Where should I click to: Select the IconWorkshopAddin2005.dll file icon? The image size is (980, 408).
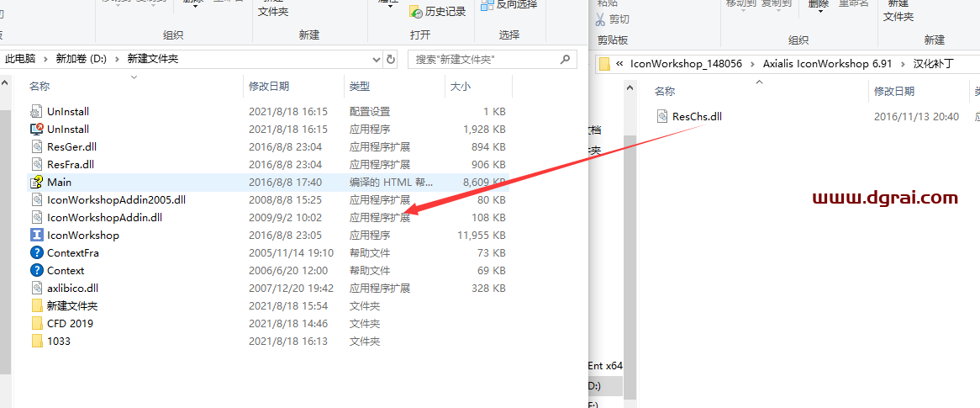pos(36,199)
